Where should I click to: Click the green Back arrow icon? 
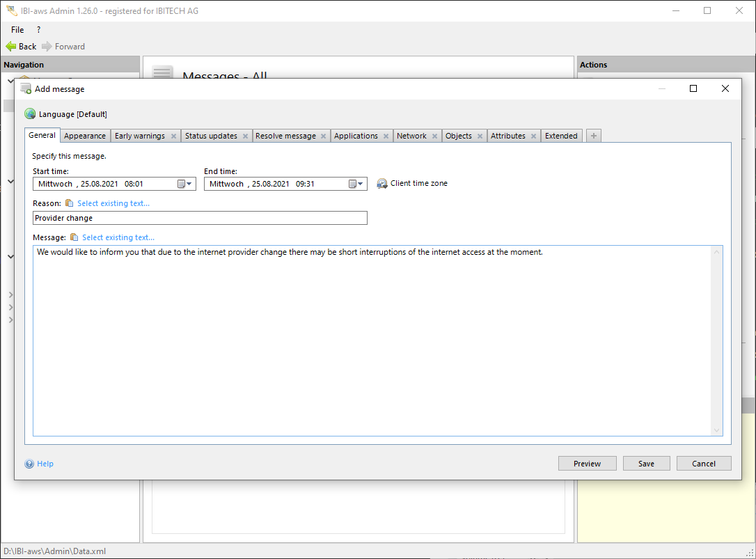click(x=10, y=47)
